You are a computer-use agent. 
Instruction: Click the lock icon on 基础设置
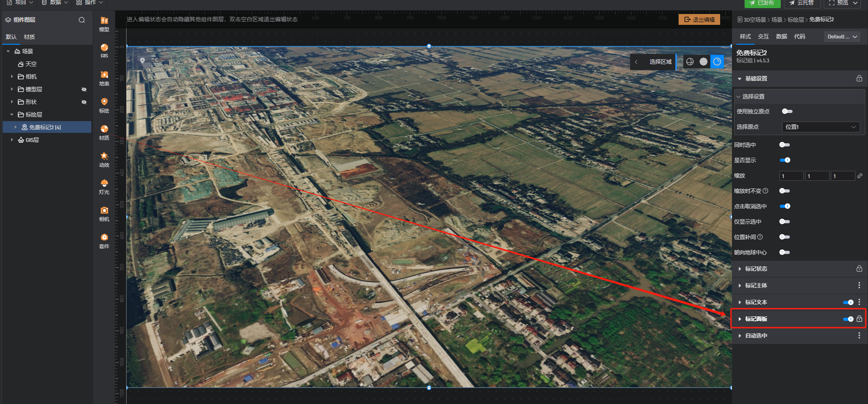tap(859, 78)
